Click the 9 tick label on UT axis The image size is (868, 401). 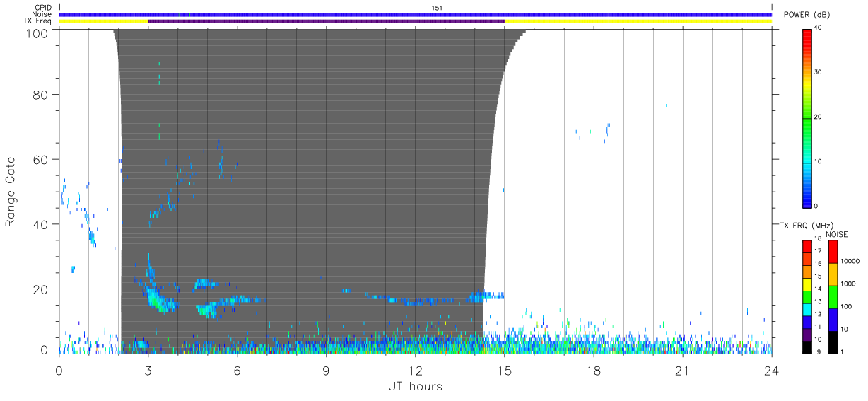click(x=327, y=371)
